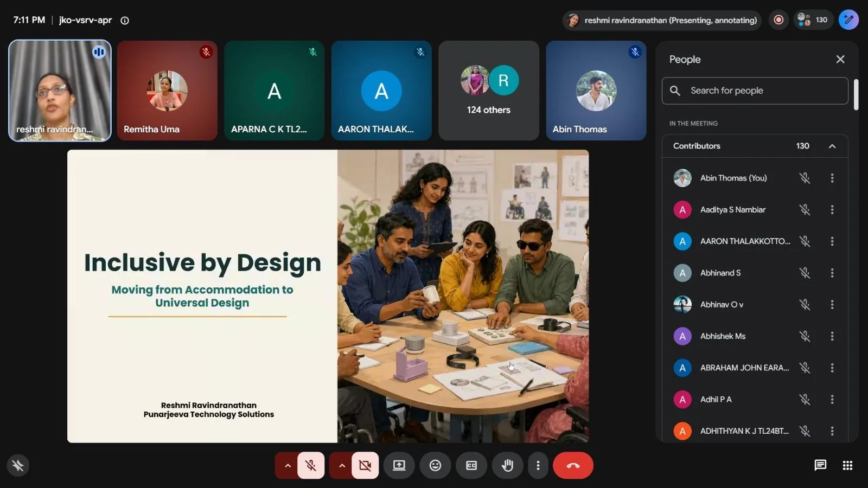Image resolution: width=868 pixels, height=488 pixels.
Task: Select Abhinav O v in contributors list
Action: (x=755, y=305)
